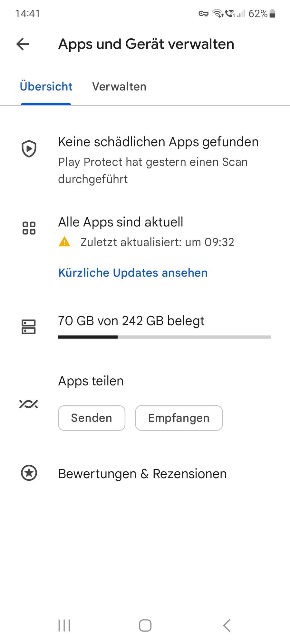The height and width of the screenshot is (644, 290).
Task: Open the Play Protect shield icon
Action: 29,149
